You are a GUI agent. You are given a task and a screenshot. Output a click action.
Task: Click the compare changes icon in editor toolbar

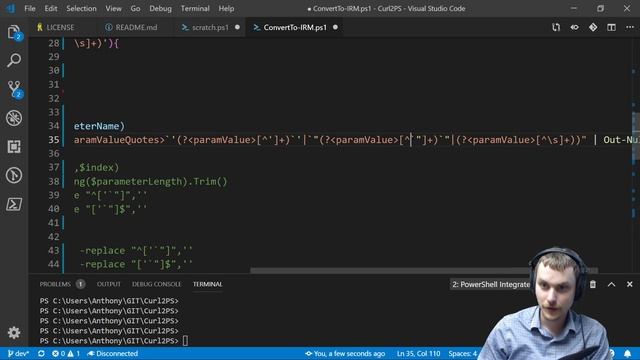(x=556, y=27)
